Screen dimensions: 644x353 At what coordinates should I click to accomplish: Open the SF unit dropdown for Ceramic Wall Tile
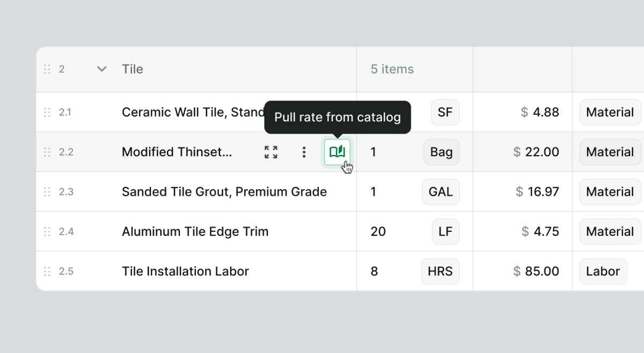tap(445, 112)
